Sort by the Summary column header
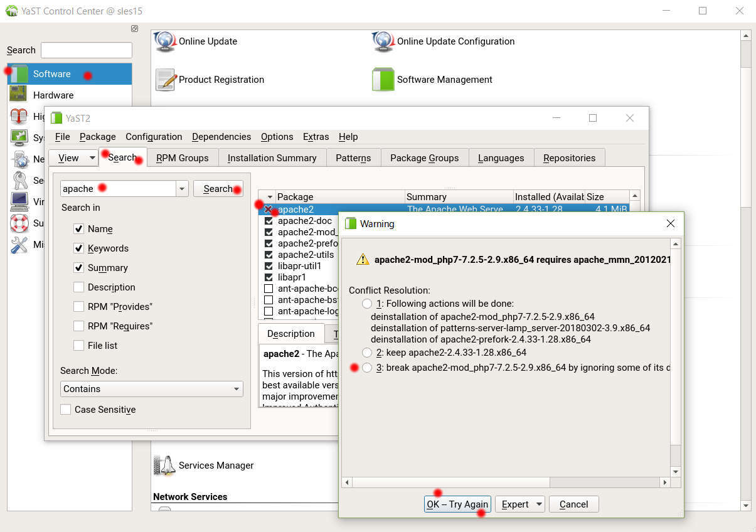This screenshot has height=532, width=756. click(x=459, y=197)
